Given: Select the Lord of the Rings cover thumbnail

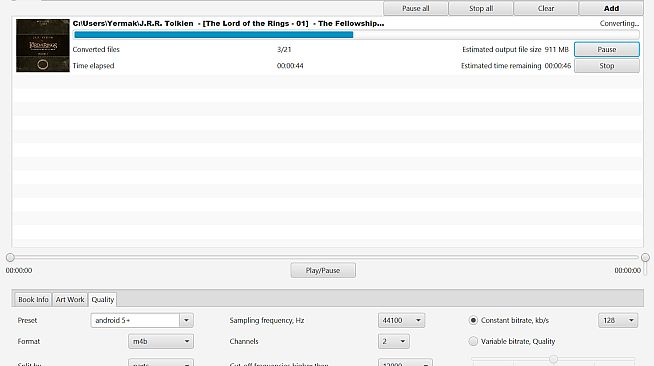Looking at the screenshot, I should [43, 45].
